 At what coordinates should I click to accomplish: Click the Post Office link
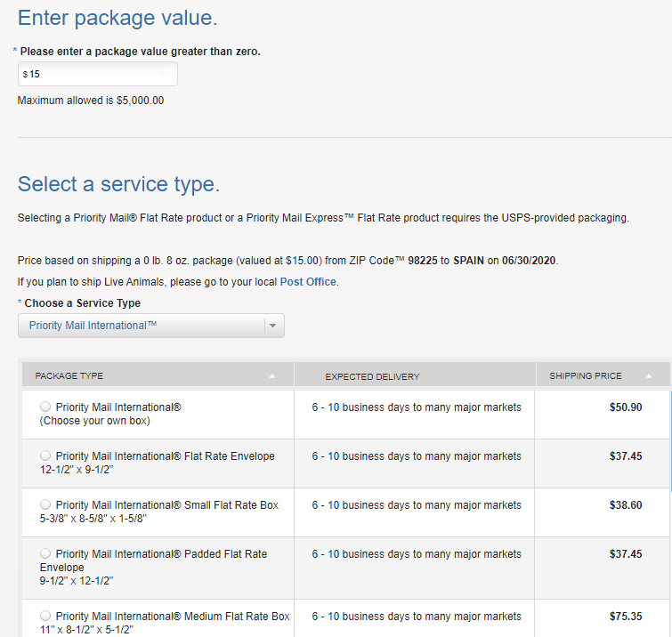[308, 282]
